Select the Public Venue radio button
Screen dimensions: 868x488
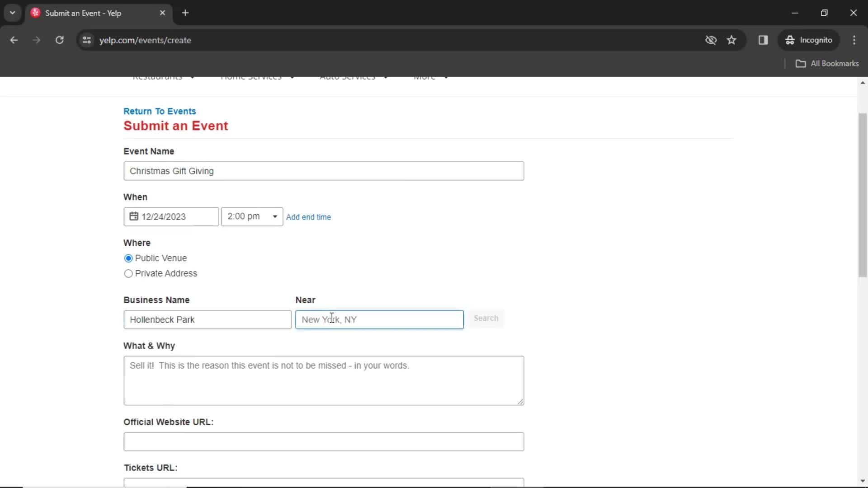pos(128,258)
